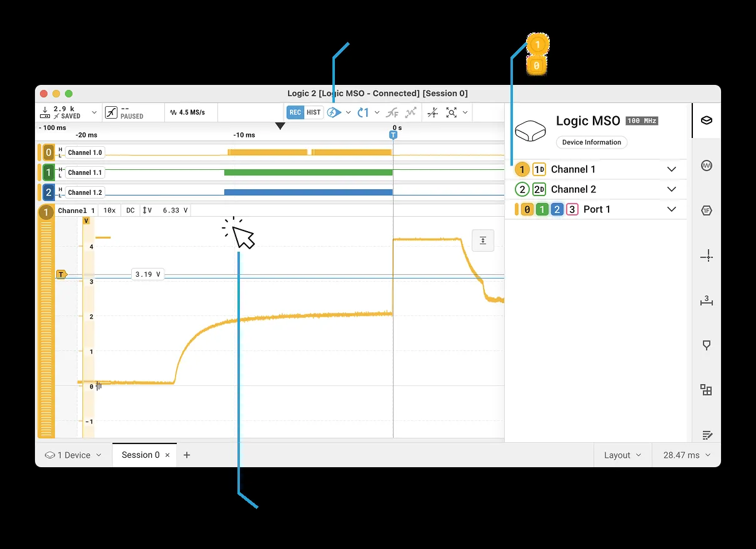The width and height of the screenshot is (756, 549).
Task: Click the green channel 1 number badge
Action: pyautogui.click(x=49, y=172)
